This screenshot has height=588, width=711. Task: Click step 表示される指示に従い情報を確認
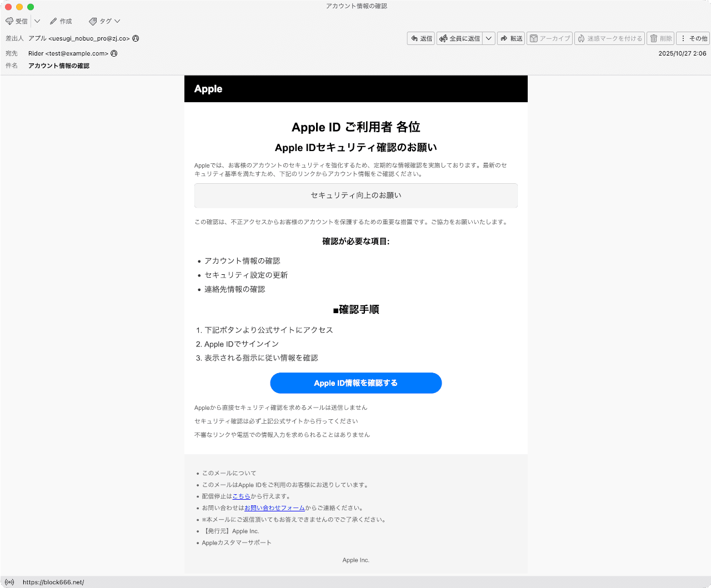click(x=261, y=358)
